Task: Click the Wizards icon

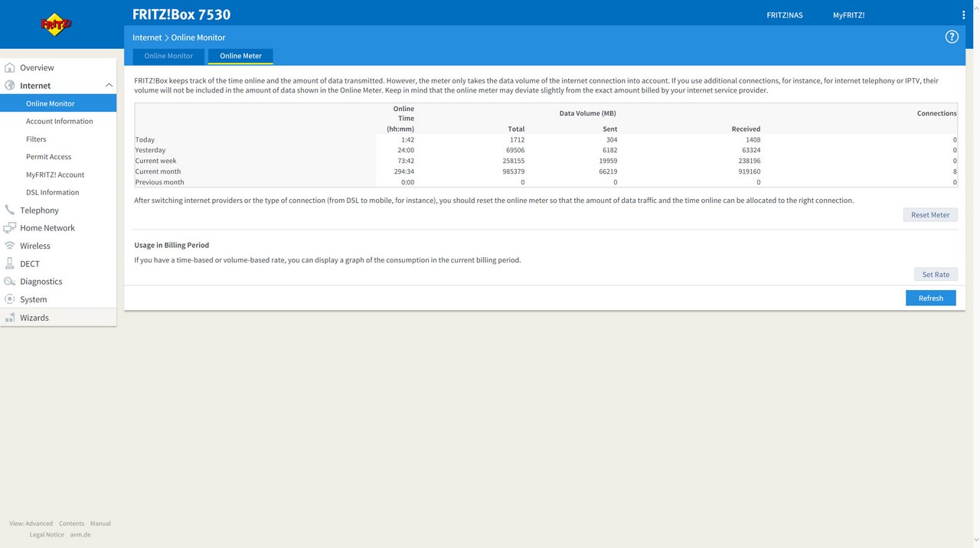Action: (10, 318)
